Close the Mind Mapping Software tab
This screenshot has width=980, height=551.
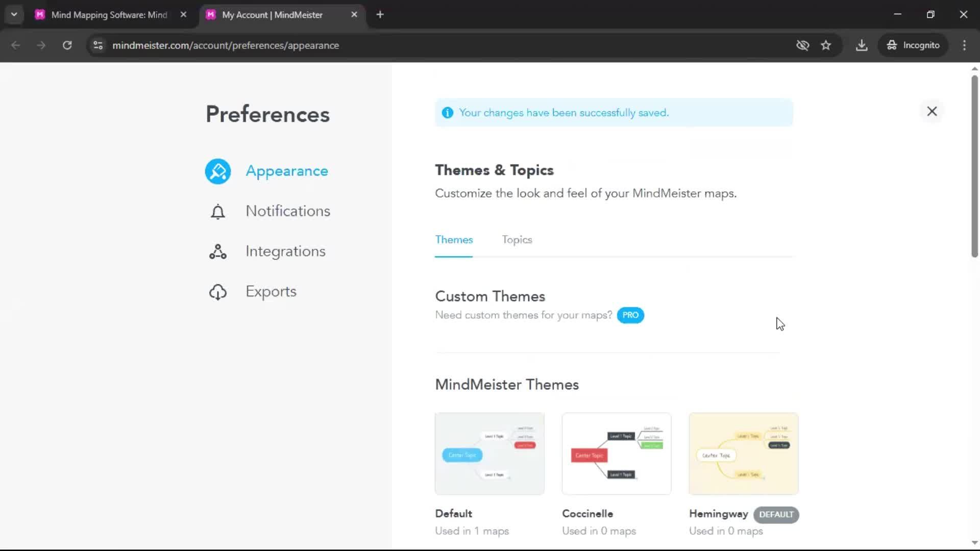click(x=183, y=15)
